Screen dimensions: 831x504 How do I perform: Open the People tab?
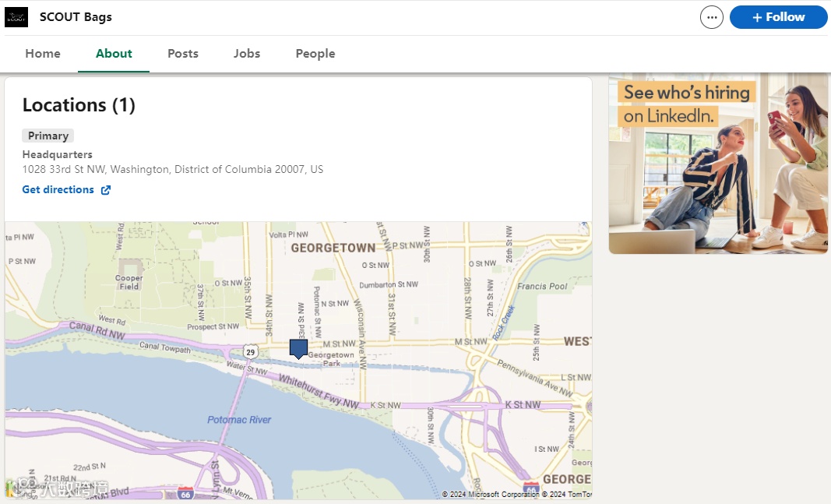(x=315, y=54)
